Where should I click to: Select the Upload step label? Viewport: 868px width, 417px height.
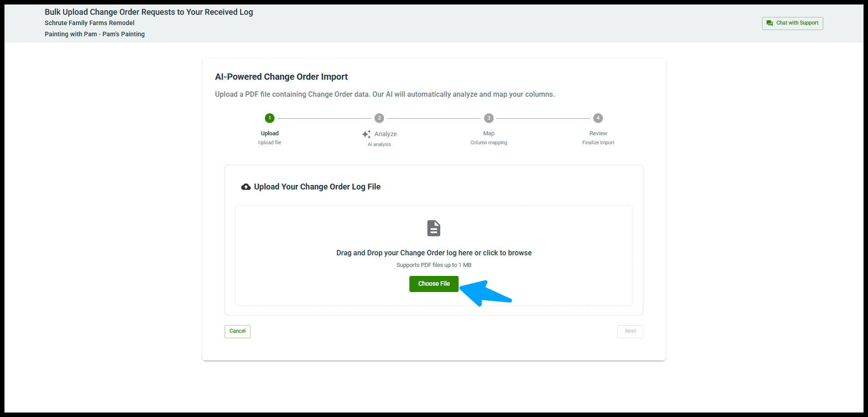coord(270,133)
